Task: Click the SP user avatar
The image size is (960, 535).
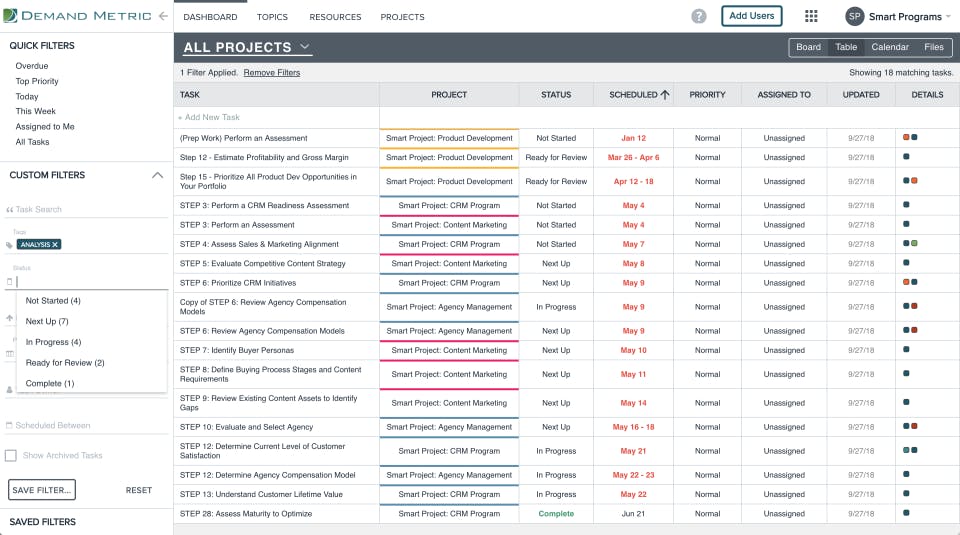Action: pyautogui.click(x=854, y=17)
